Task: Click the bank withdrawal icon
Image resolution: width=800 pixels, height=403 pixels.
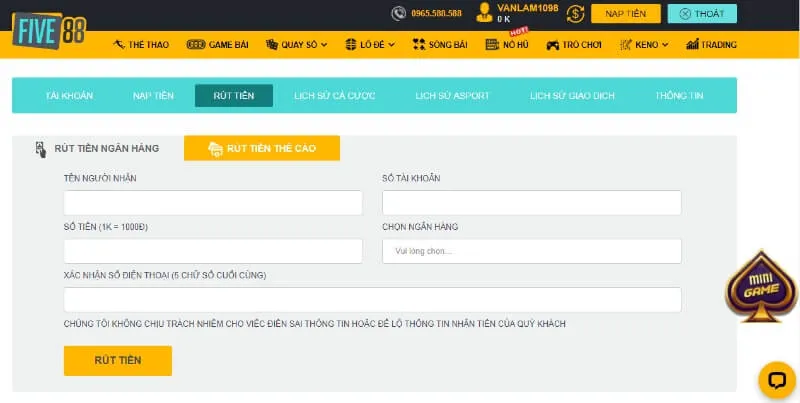Action: [x=41, y=149]
